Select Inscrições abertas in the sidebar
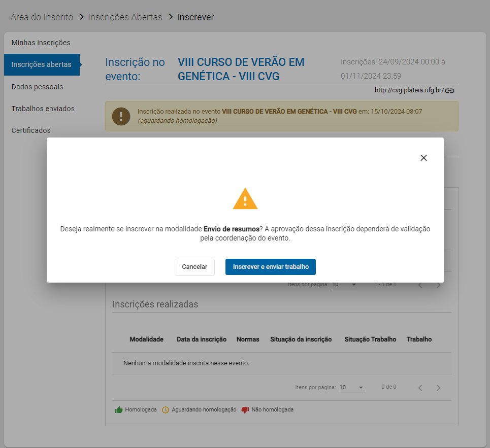The image size is (490, 448). click(42, 64)
